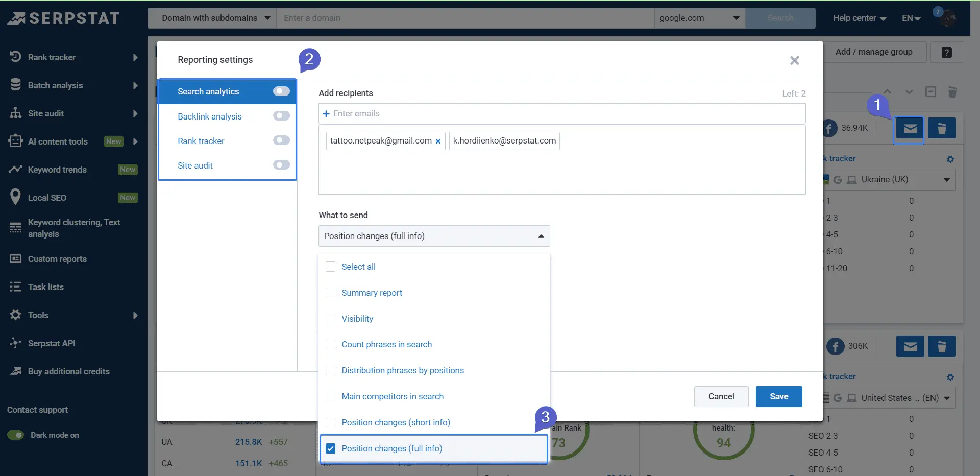Open Tools gear icon in sidebar
The height and width of the screenshot is (476, 980).
15,315
